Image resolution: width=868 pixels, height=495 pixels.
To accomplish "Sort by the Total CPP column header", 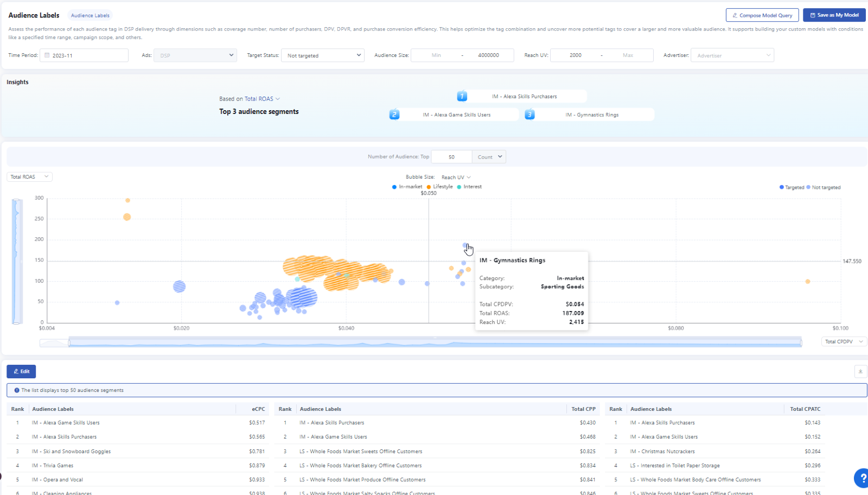I will [583, 409].
